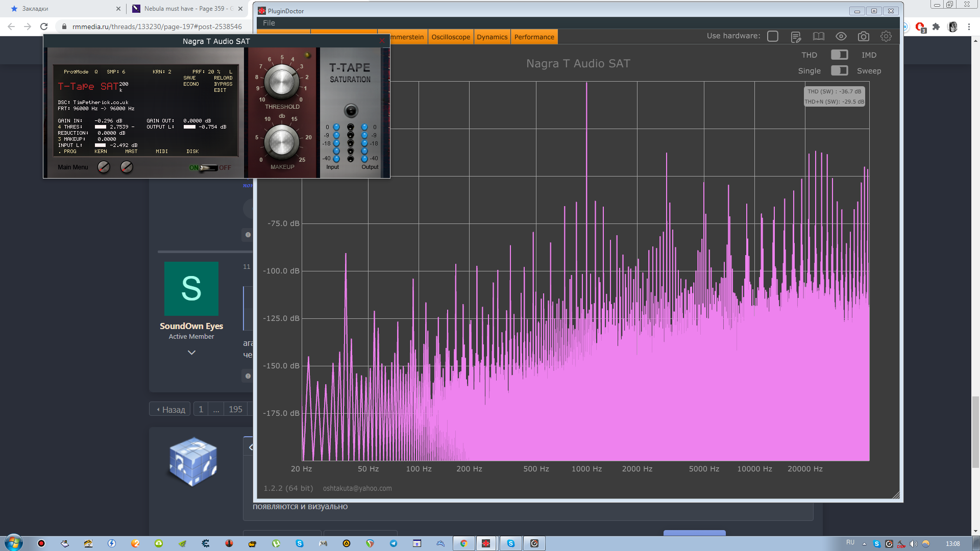This screenshot has width=980, height=551.
Task: Open the Chrome extensions puzzle icon
Action: pyautogui.click(x=936, y=27)
